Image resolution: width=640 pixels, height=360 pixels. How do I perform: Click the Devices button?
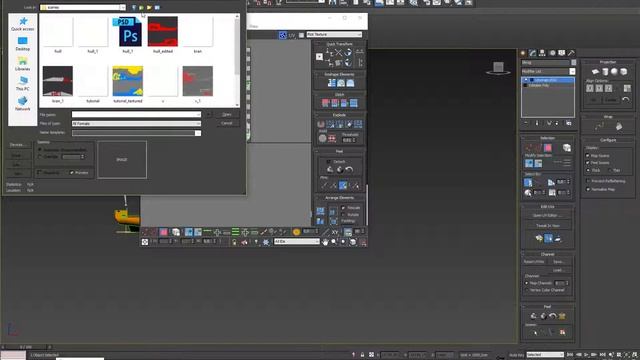[x=17, y=145]
